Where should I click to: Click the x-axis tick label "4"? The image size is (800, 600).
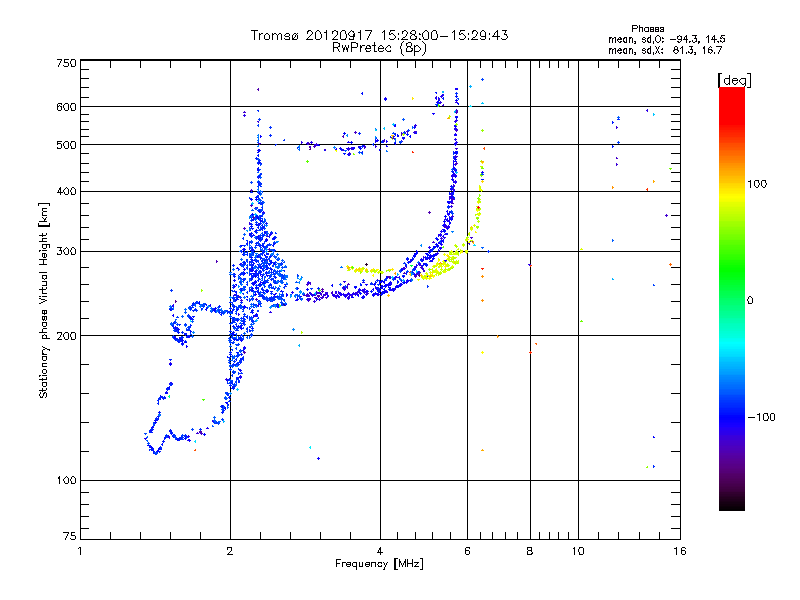[x=380, y=551]
